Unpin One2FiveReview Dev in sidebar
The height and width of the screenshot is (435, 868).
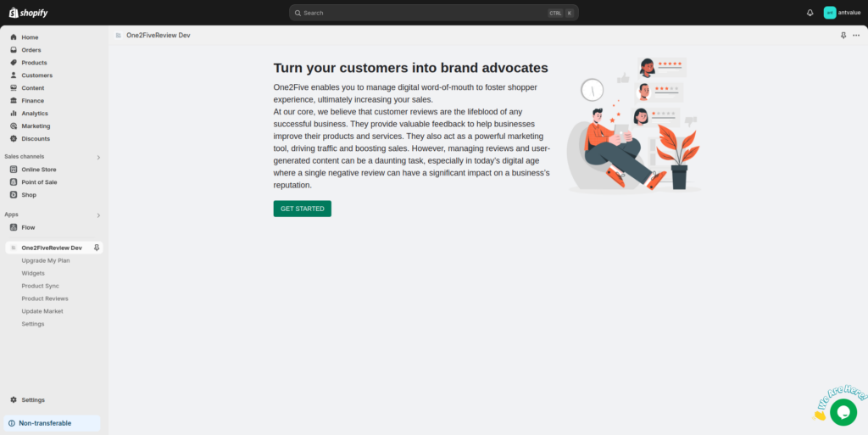point(97,248)
